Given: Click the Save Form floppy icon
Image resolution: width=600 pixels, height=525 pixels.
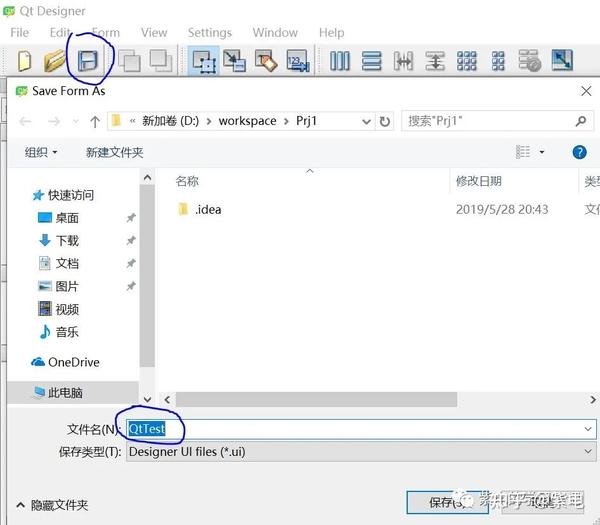Looking at the screenshot, I should pos(88,61).
